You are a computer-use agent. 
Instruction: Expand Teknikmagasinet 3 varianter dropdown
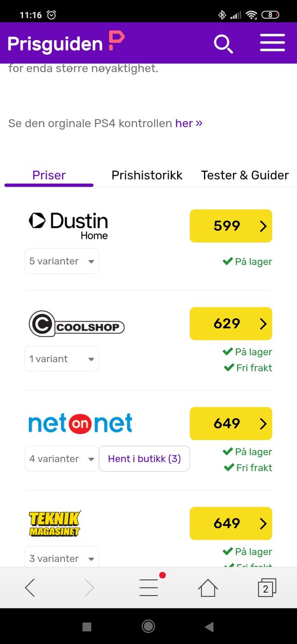pyautogui.click(x=62, y=557)
